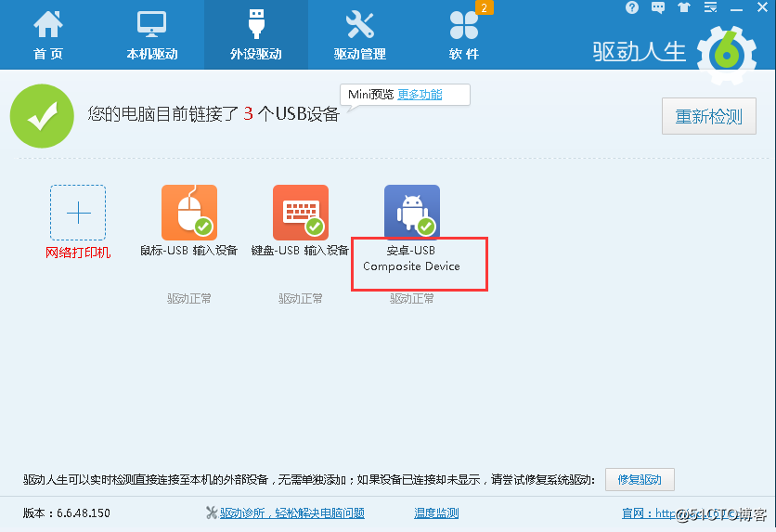
Task: Open the skin shirt icon
Action: click(x=684, y=7)
